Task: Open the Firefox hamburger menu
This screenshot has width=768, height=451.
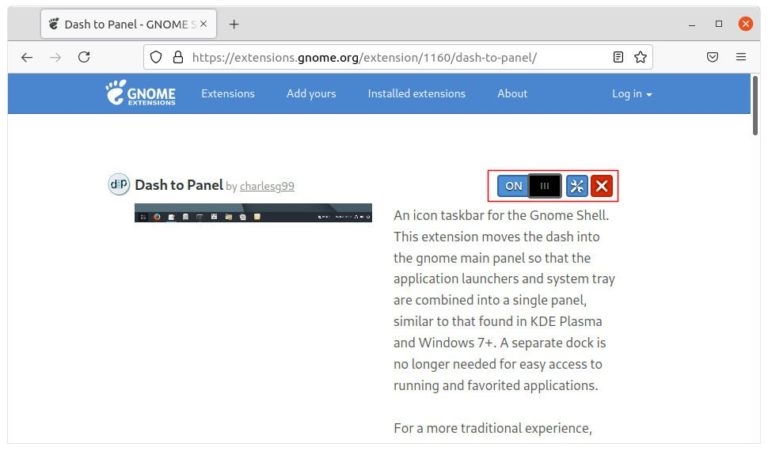Action: pyautogui.click(x=741, y=57)
